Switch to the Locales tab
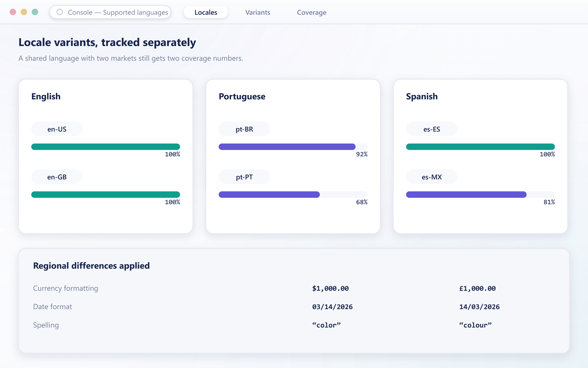This screenshot has width=588, height=368. (x=206, y=12)
